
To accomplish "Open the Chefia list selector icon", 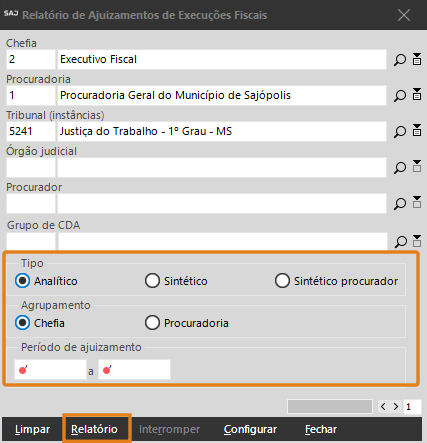I will pos(417,59).
